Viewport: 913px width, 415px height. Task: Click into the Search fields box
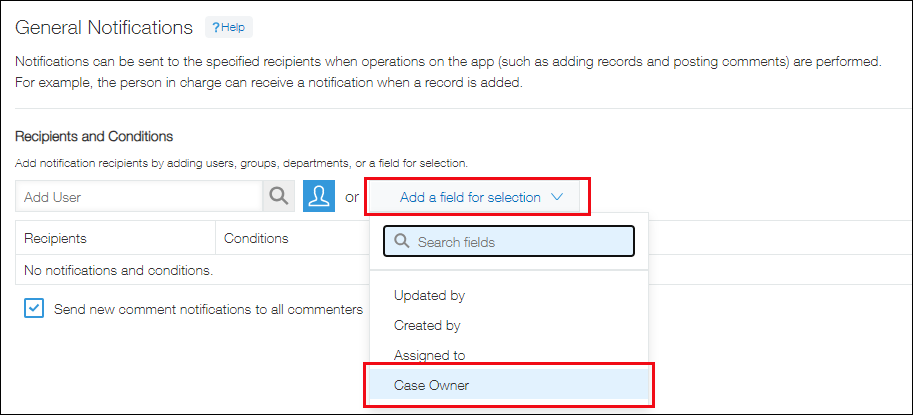[520, 242]
